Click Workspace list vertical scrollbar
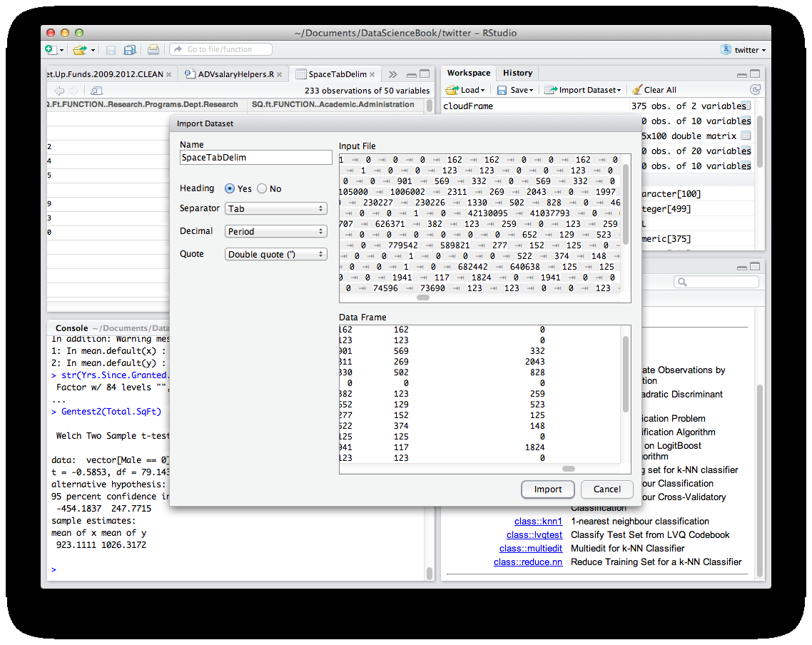 point(760,141)
